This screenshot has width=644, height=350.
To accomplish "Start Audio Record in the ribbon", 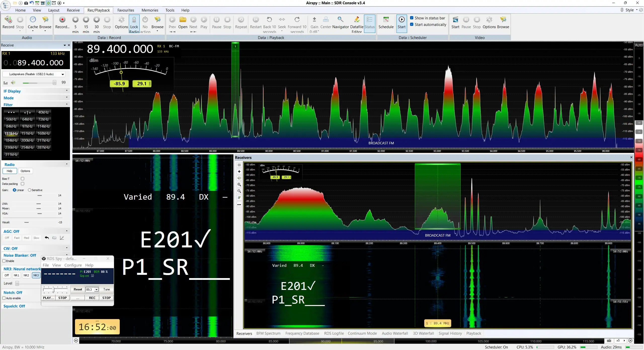I will 8,22.
